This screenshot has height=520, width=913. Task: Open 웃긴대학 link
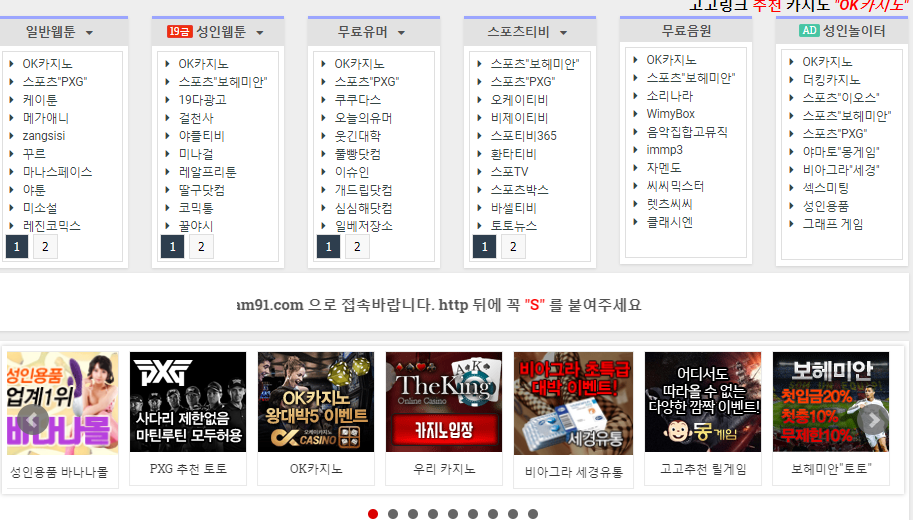[358, 136]
